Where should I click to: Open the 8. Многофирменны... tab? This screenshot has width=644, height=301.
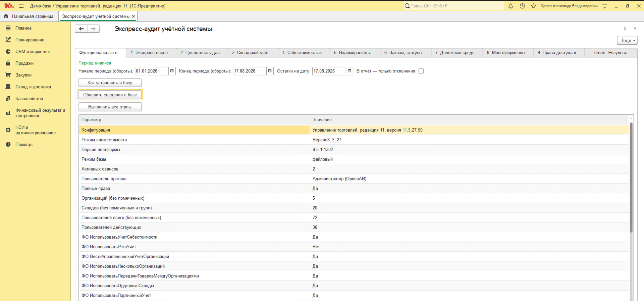pos(508,53)
